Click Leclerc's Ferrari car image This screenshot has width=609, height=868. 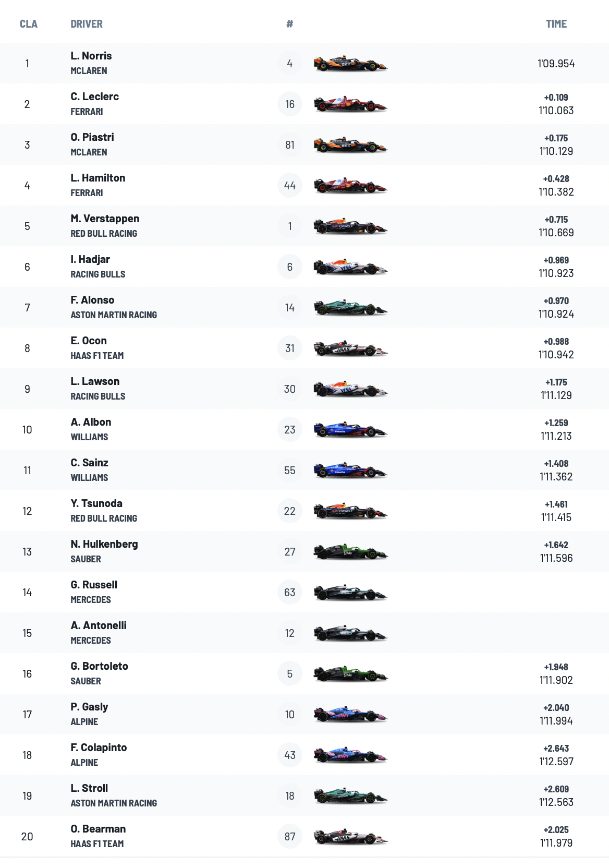click(x=350, y=104)
